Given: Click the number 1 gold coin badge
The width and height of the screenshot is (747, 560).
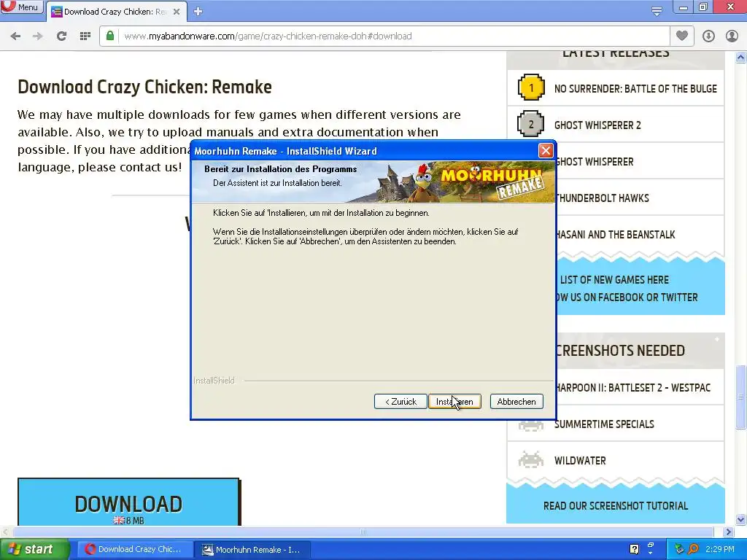Looking at the screenshot, I should (531, 87).
